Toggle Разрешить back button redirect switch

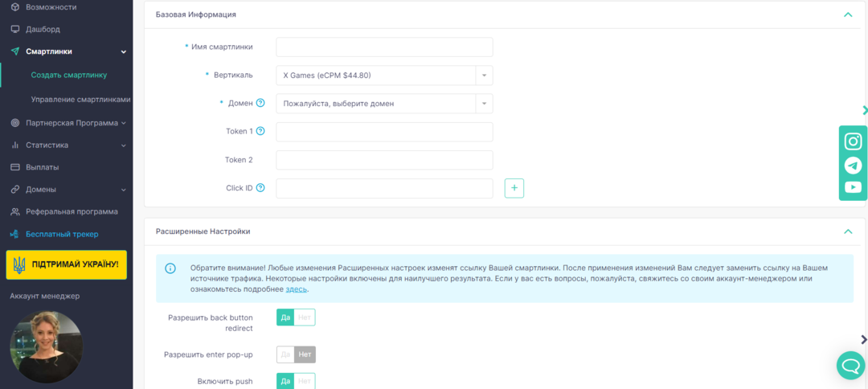tap(296, 317)
